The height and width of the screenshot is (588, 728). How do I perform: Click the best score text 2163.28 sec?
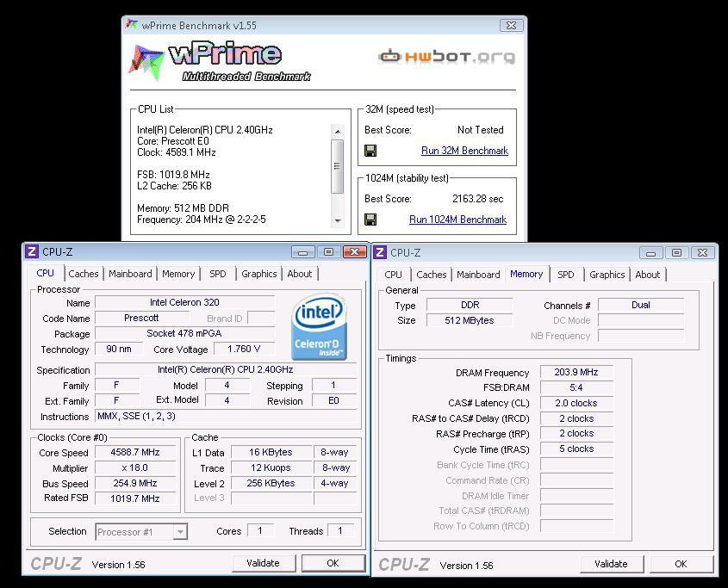click(x=478, y=199)
